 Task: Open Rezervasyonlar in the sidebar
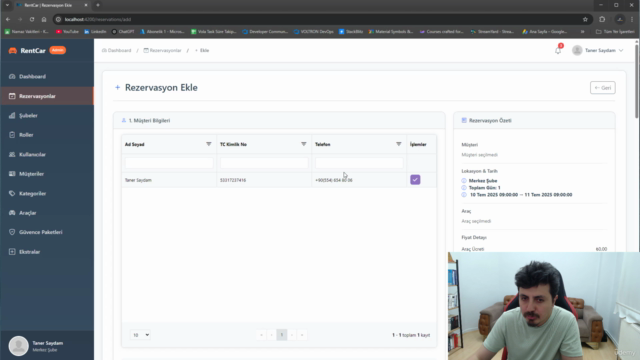[47, 96]
